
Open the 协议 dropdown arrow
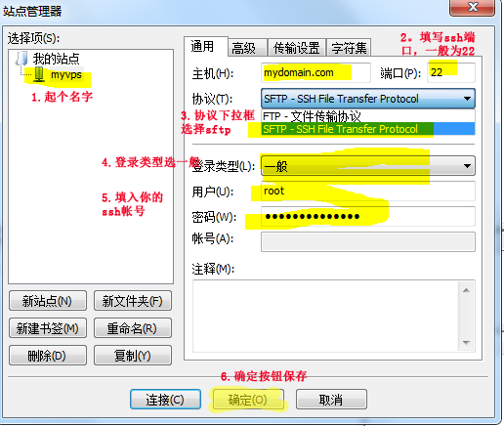click(x=467, y=99)
